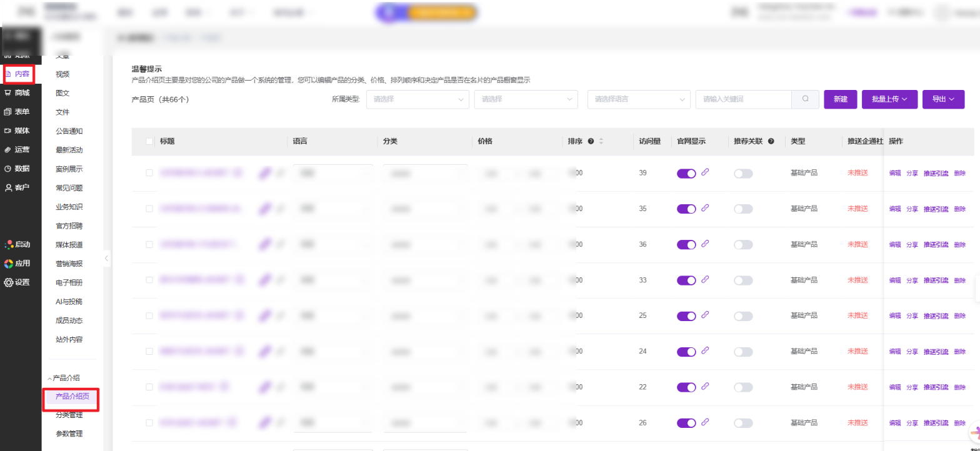Disable 官网显示 toggle for the 35-visits row

tap(686, 209)
